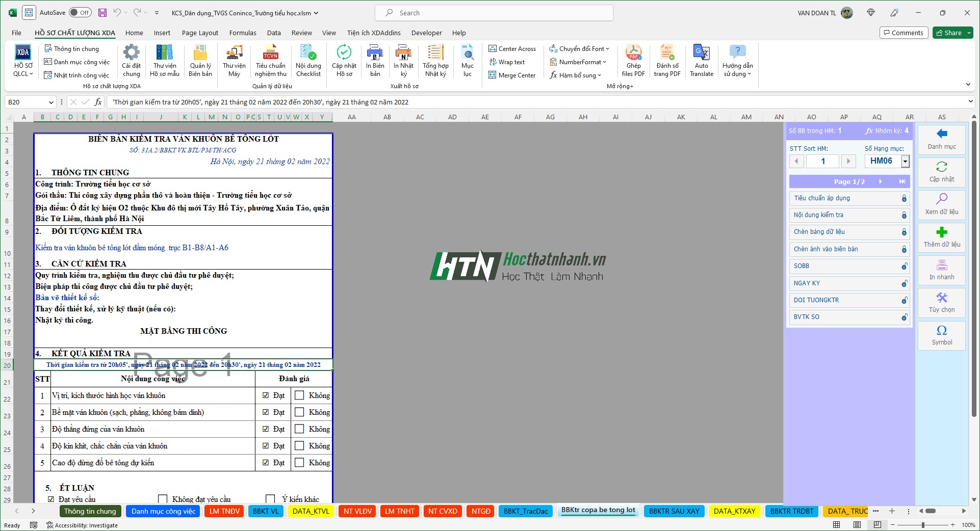Click the In nhanh icon on the right panel
Viewport: 980px width, 531px height.
(x=941, y=270)
